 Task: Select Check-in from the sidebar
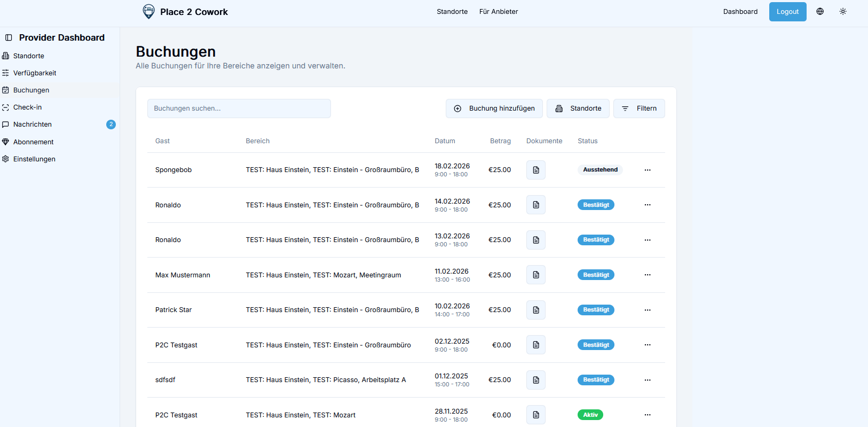click(27, 107)
